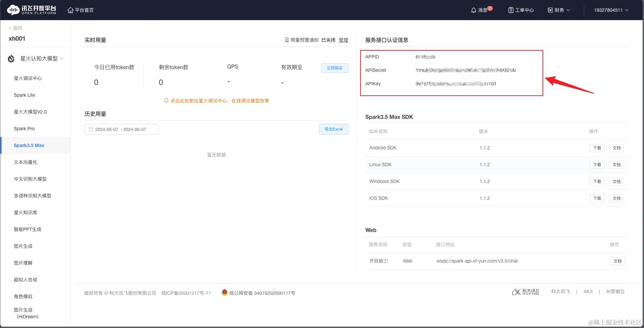Open 图片生成 (HiDream) in sidebar
The width and height of the screenshot is (644, 328).
pyautogui.click(x=27, y=313)
